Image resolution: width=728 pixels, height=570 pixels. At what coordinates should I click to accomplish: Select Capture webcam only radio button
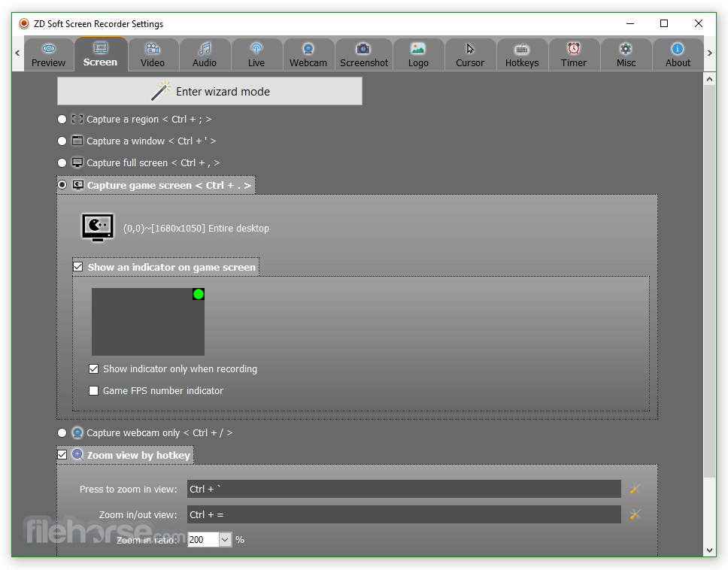point(62,433)
